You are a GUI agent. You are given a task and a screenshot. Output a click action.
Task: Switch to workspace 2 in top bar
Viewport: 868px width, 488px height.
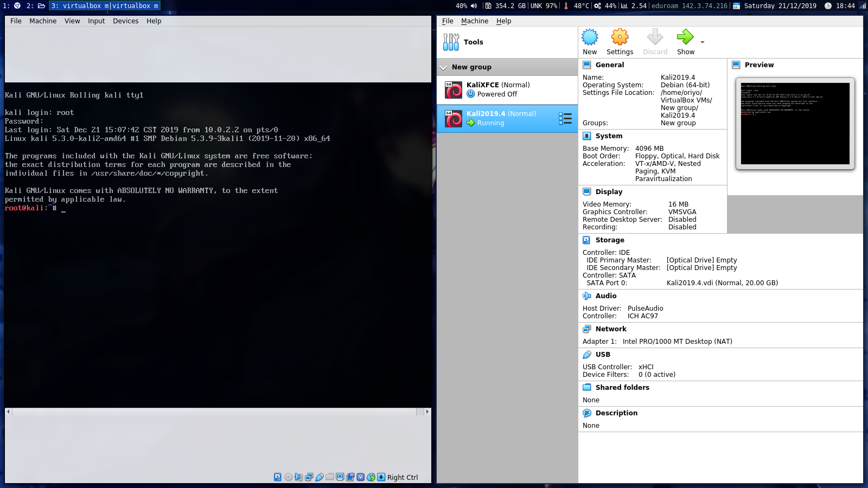[x=35, y=6]
